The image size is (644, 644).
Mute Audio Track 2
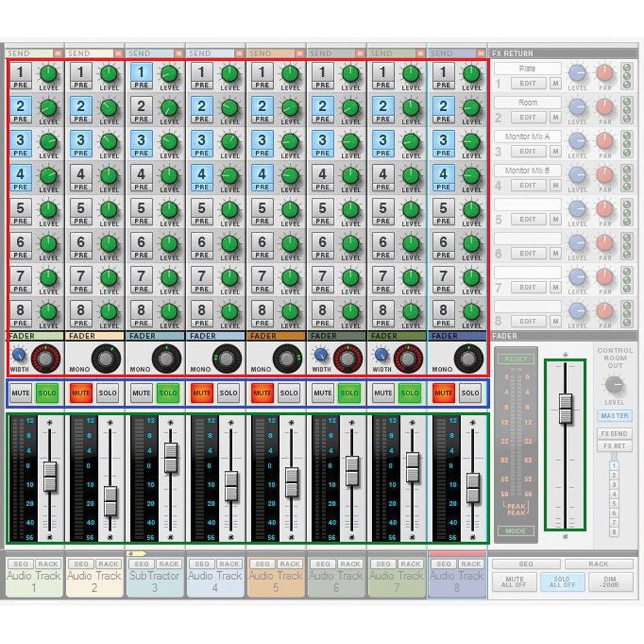(x=80, y=393)
